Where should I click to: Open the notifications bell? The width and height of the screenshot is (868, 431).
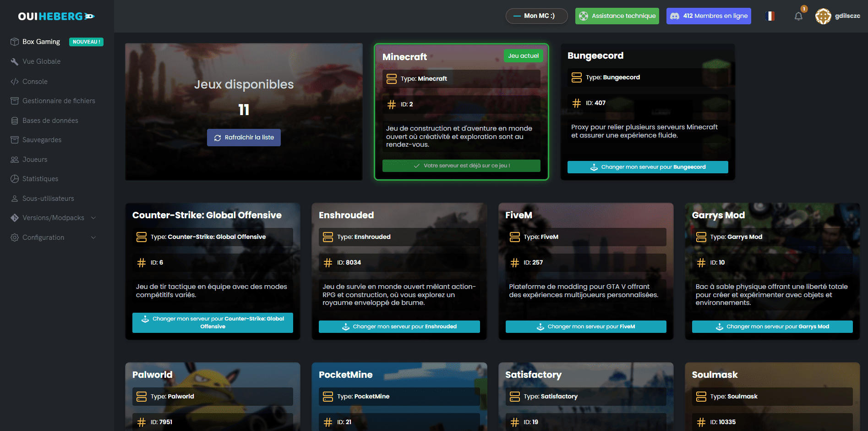tap(798, 17)
